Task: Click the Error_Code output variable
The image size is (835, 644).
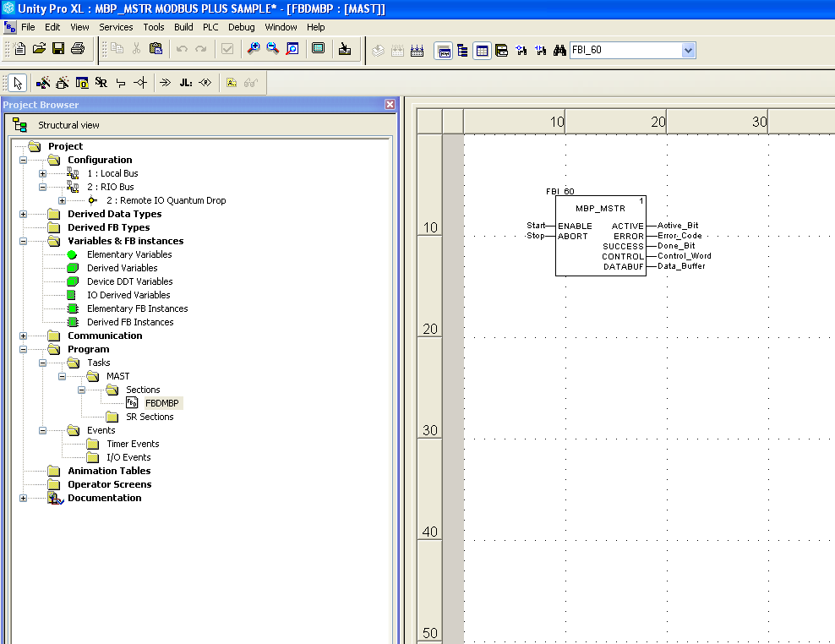Action: [679, 236]
